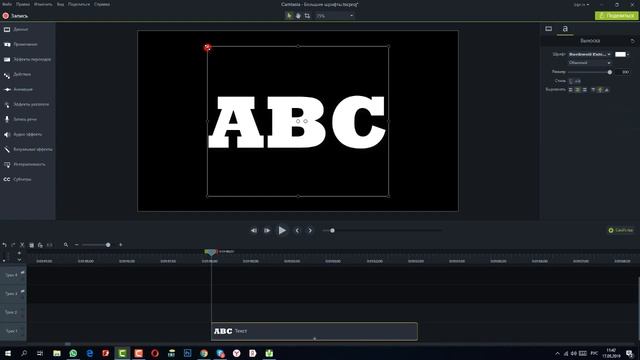The width and height of the screenshot is (640, 360).
Task: Select the arrow Edit mode tool above canvas
Action: 289,16
